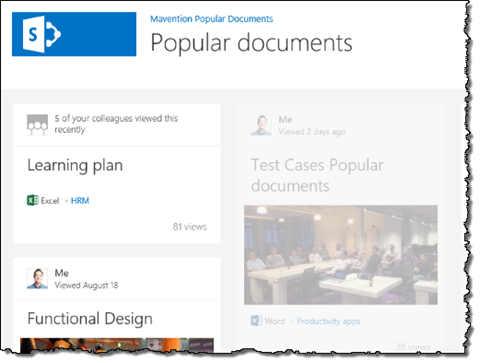Click the Me name above Functional Design
The image size is (480, 363).
pyautogui.click(x=62, y=273)
